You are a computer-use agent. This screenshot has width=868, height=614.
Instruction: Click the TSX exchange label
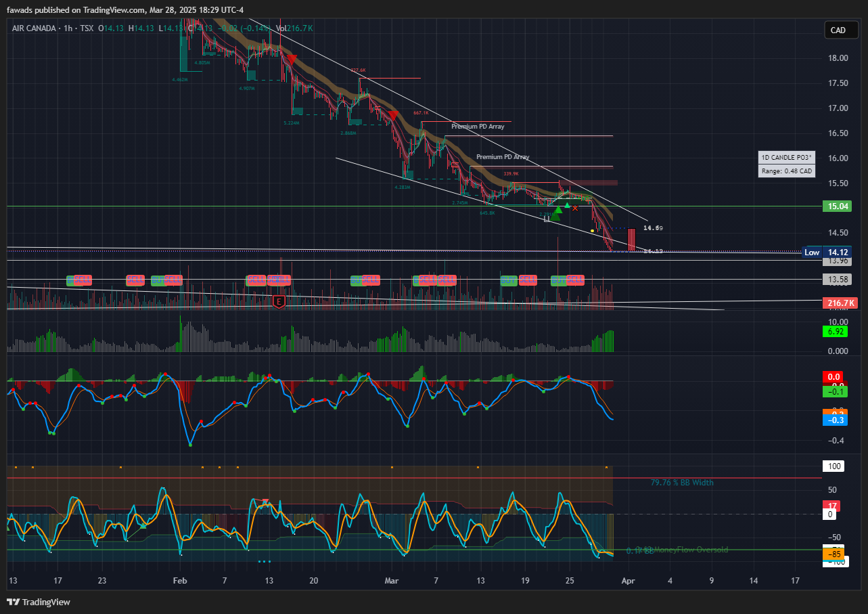87,28
